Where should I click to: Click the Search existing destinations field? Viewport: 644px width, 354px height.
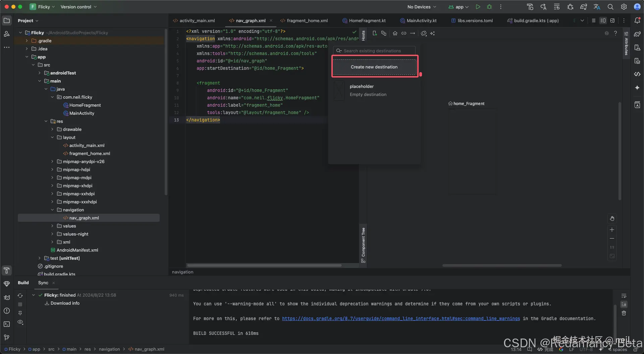coord(376,51)
